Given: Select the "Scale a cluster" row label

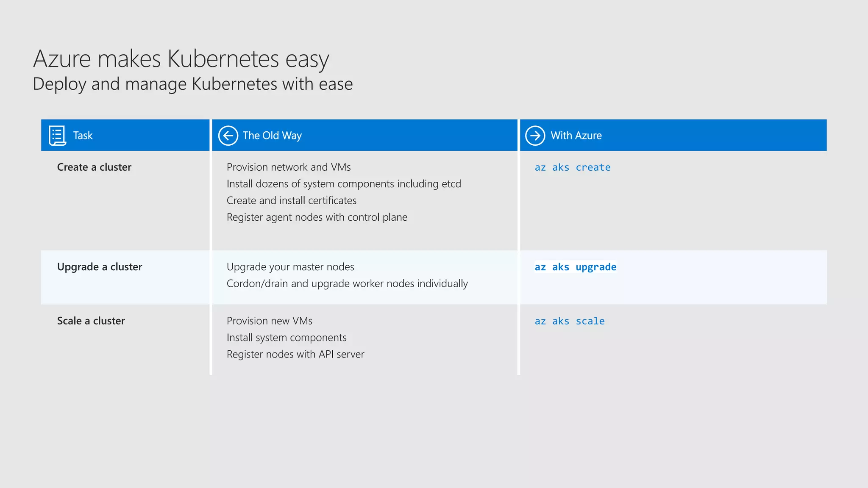Looking at the screenshot, I should click(91, 321).
